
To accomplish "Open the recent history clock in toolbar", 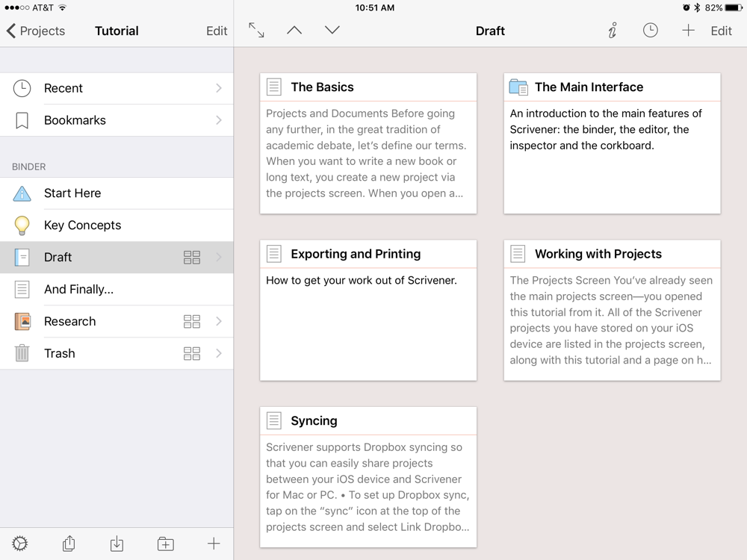I will [x=651, y=30].
